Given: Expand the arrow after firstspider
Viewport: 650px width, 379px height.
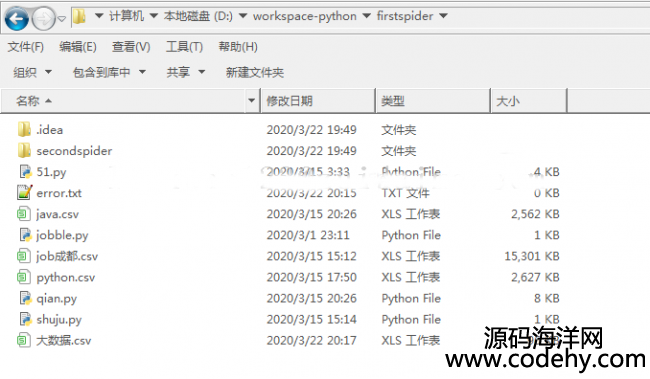Looking at the screenshot, I should pyautogui.click(x=443, y=16).
